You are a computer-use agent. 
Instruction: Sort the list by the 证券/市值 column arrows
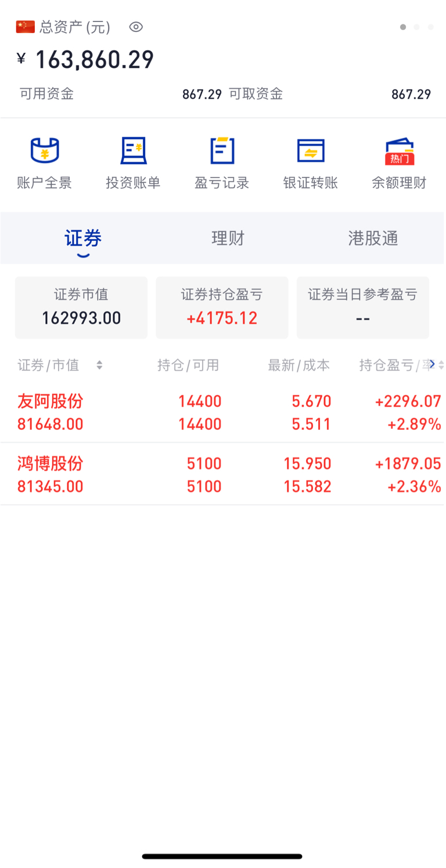click(99, 365)
